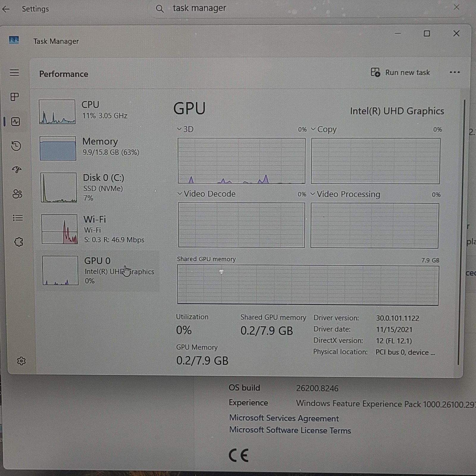Open the App history icon in sidebar
Screen dimensions: 476x476
pyautogui.click(x=16, y=146)
